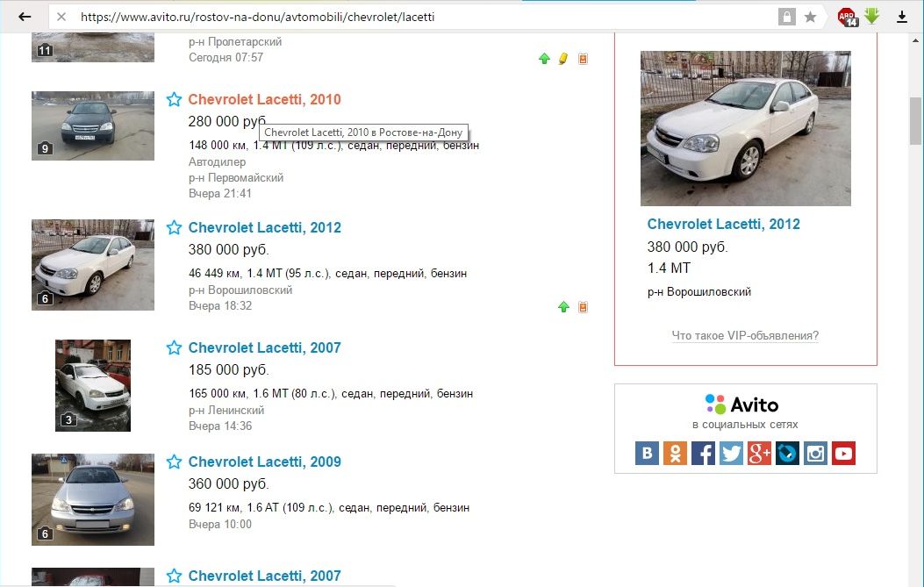This screenshot has height=587, width=924.
Task: Stop page loading with the X button
Action: pos(61,17)
